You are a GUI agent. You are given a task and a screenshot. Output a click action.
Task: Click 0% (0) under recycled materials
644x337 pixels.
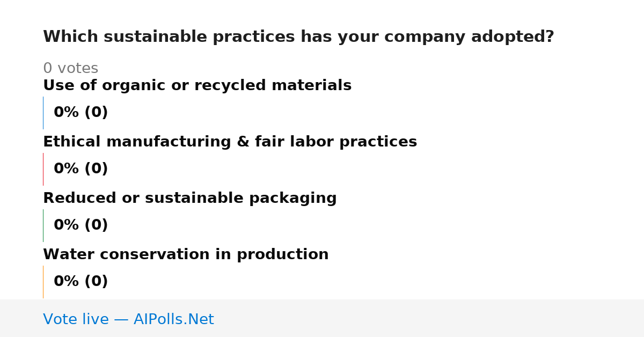(80, 113)
